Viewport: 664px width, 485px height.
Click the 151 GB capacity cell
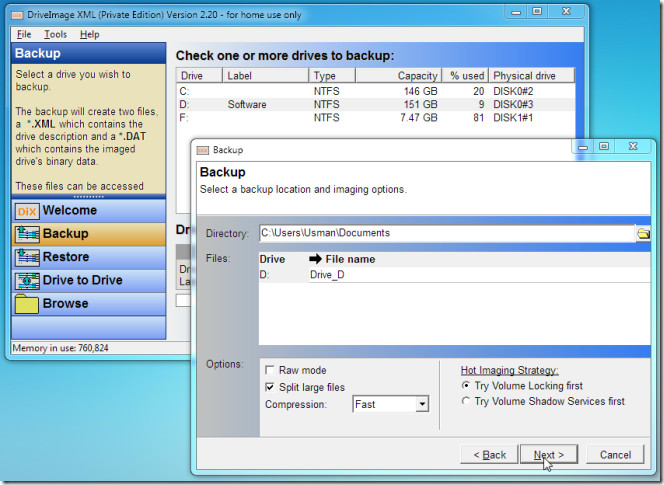[420, 104]
